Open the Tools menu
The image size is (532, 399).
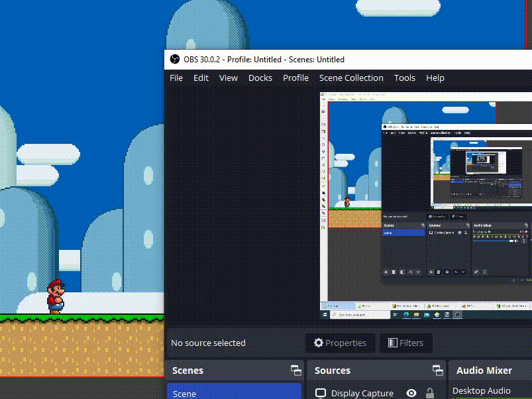click(x=404, y=78)
